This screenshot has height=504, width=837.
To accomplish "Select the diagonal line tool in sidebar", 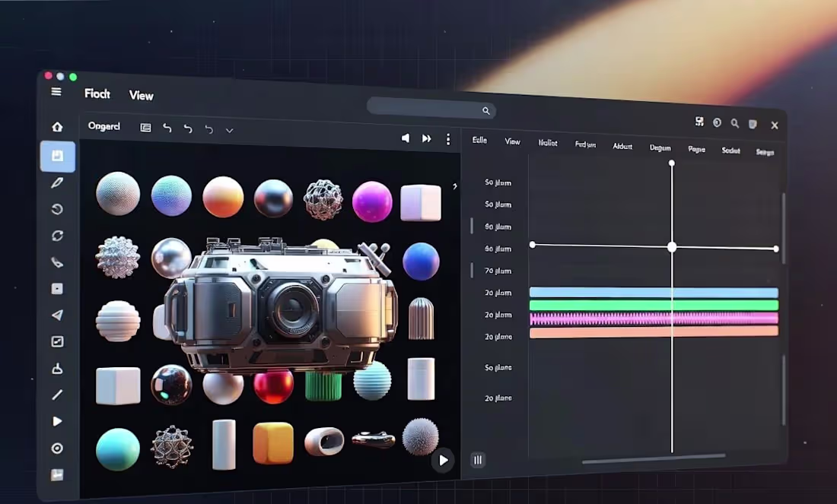I will [x=57, y=395].
